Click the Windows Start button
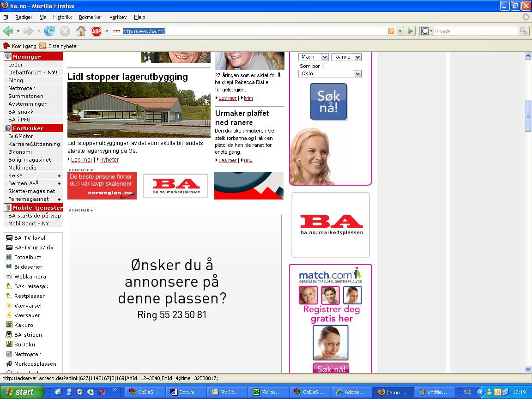The width and height of the screenshot is (532, 399). (x=22, y=392)
